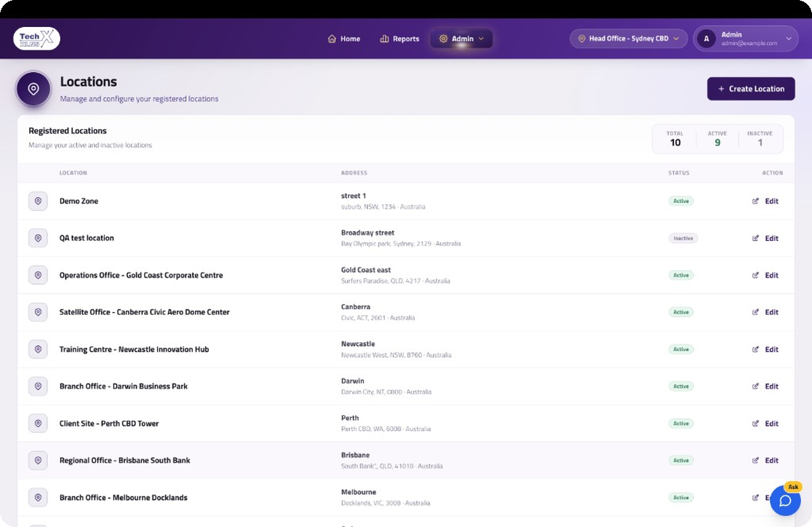812x527 pixels.
Task: Select Satellite Office - Canberra Civic Aero Dome Center
Action: click(145, 312)
